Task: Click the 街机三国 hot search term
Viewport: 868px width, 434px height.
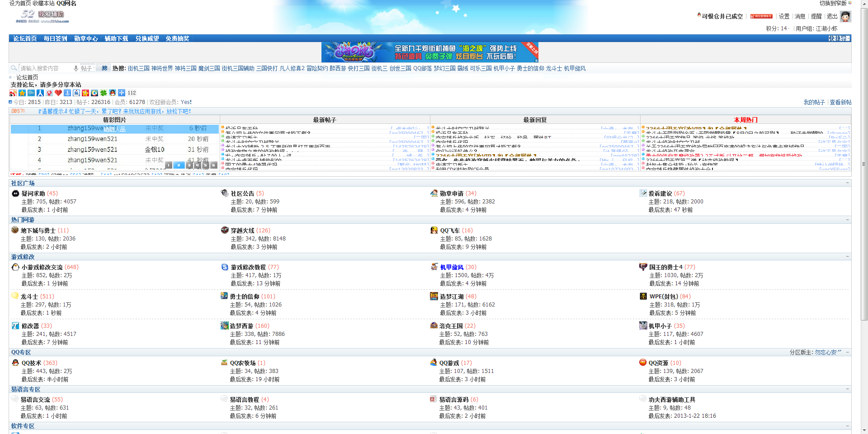Action: [138, 68]
